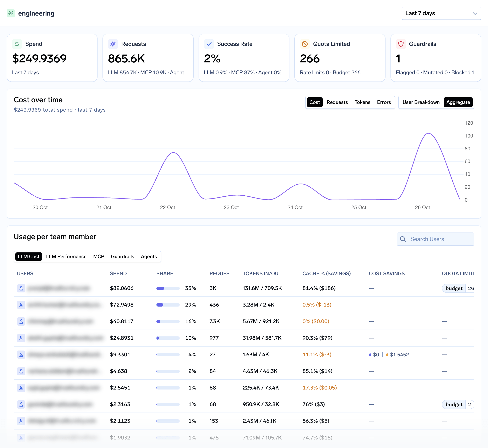This screenshot has width=488, height=448.
Task: Click user avatar icon in $2.5451 row
Action: [x=21, y=388]
